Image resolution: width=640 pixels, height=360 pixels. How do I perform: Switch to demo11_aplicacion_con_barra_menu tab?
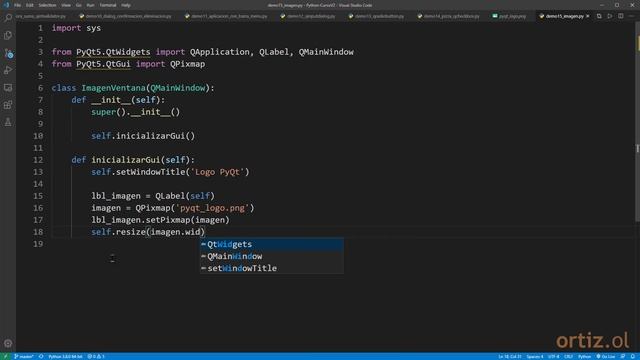(x=226, y=16)
